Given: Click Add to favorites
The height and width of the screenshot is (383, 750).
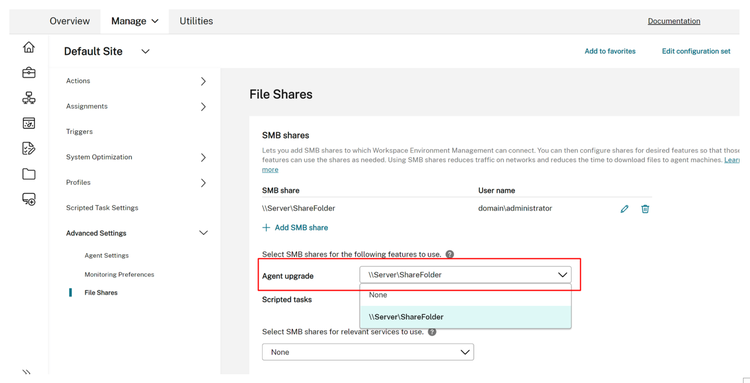Looking at the screenshot, I should pos(610,51).
